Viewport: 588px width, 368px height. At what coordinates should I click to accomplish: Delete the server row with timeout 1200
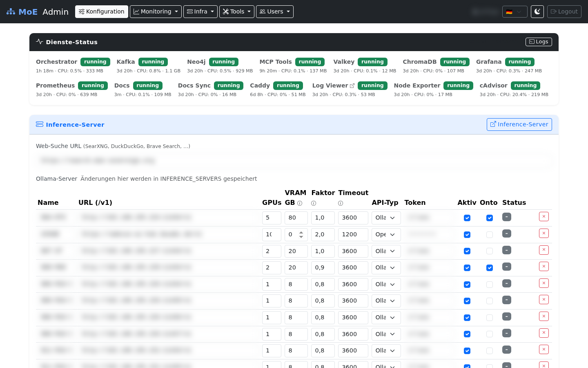pyautogui.click(x=544, y=233)
